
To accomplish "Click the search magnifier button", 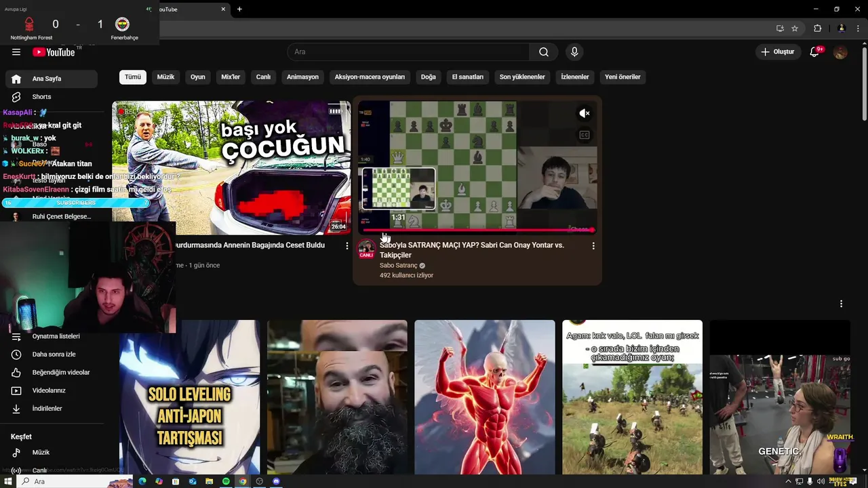I will (x=544, y=52).
